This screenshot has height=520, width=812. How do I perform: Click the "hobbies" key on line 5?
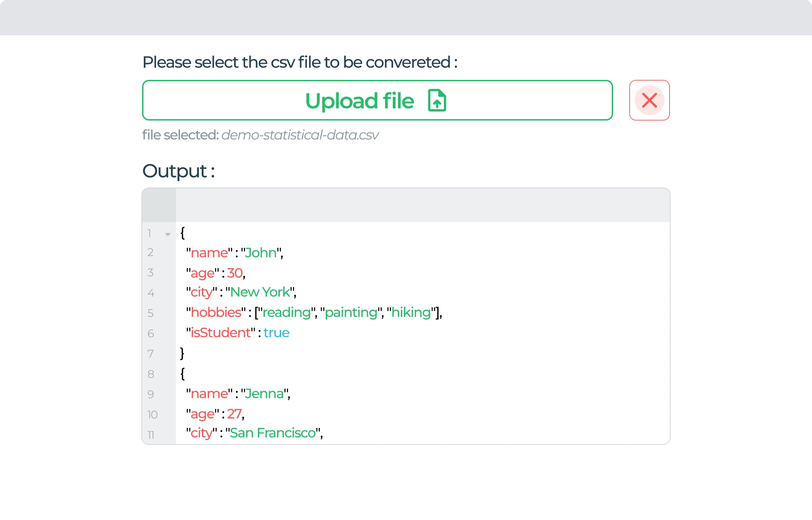point(216,312)
